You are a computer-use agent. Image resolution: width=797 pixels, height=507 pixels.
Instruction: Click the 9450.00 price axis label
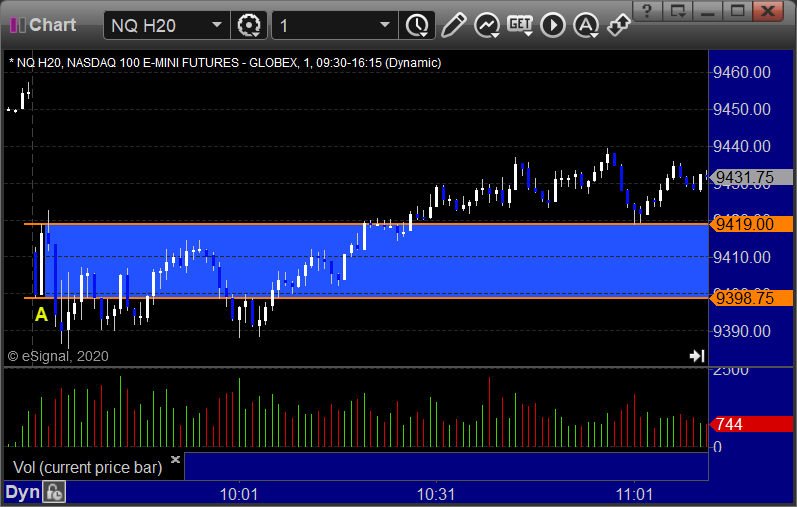point(742,109)
